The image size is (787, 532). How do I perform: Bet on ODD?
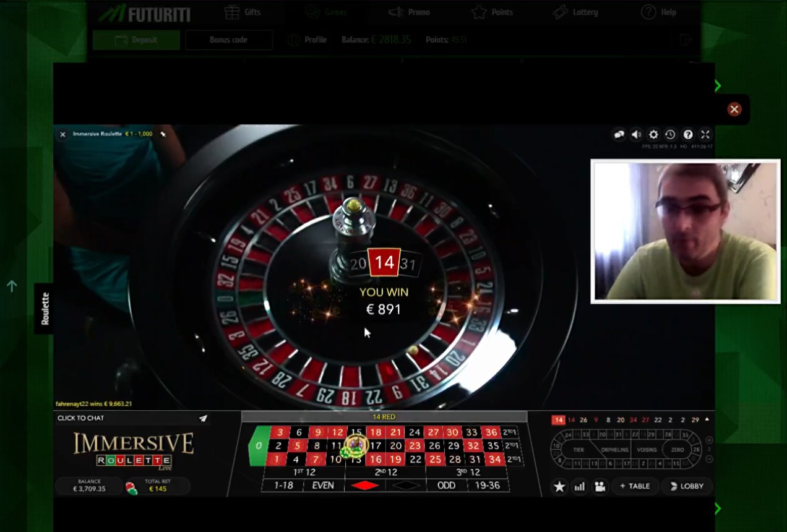[446, 486]
